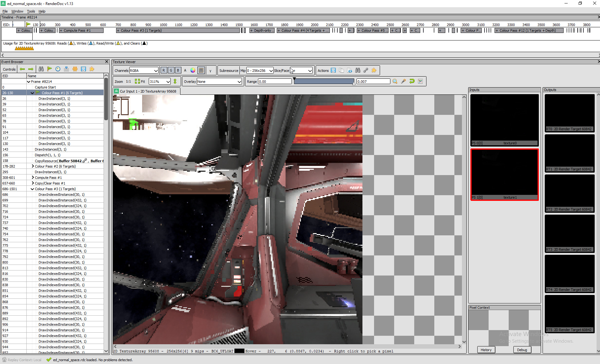Expand Colour Pass #2 (6 Targets)
Image resolution: width=600 pixels, height=364 pixels.
tap(33, 166)
